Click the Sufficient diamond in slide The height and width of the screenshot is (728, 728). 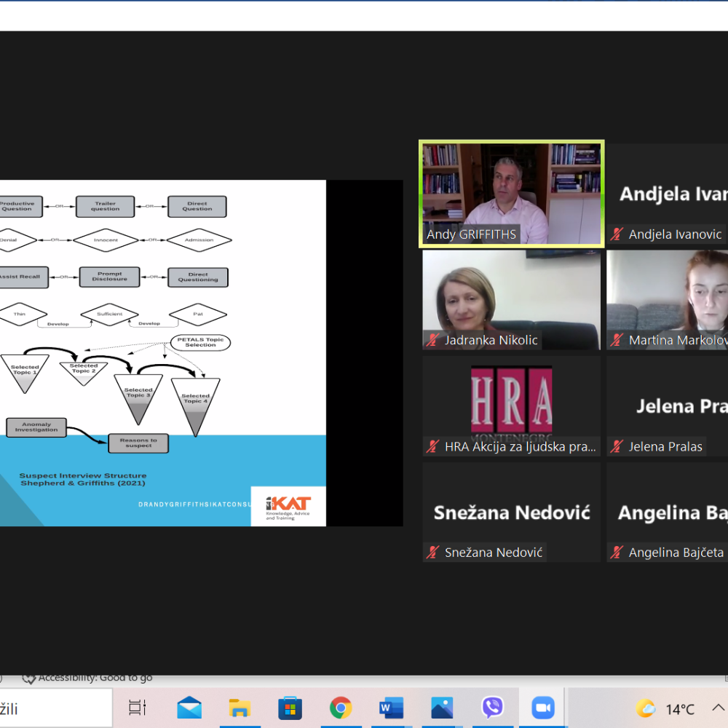click(110, 314)
